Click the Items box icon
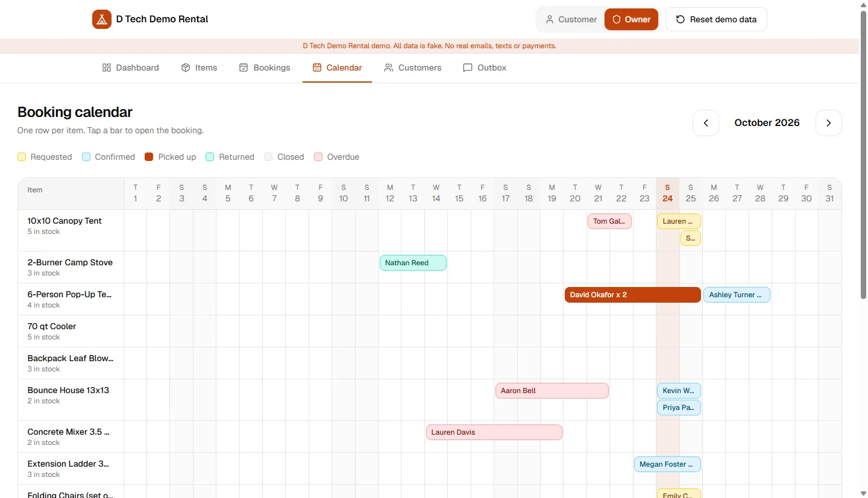The image size is (868, 498). click(186, 68)
